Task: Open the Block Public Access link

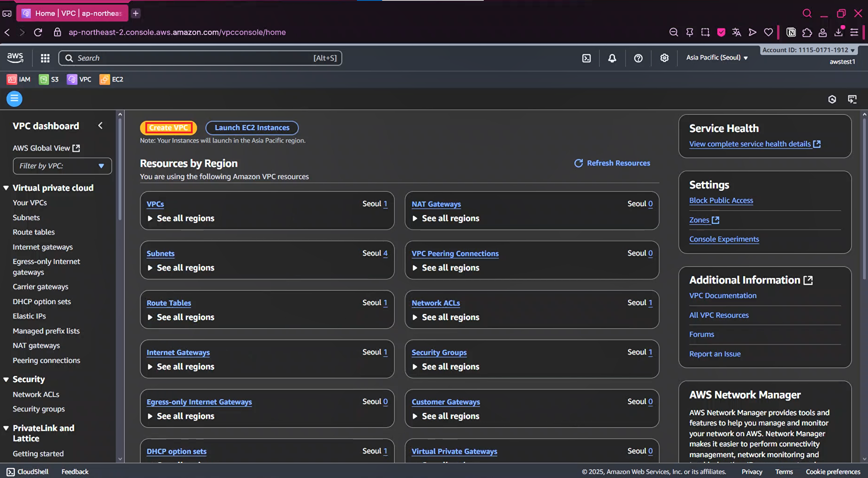Action: click(721, 201)
